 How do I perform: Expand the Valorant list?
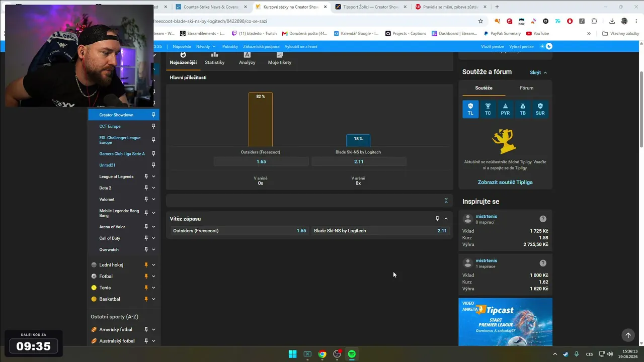click(153, 200)
